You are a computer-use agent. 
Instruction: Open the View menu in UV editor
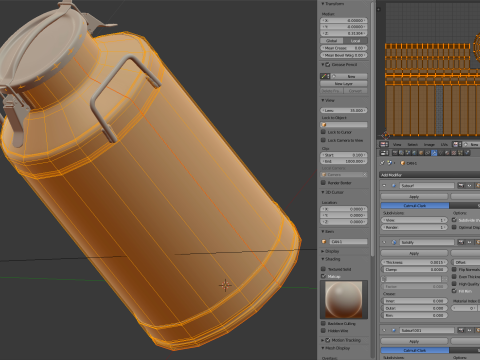[x=397, y=144]
